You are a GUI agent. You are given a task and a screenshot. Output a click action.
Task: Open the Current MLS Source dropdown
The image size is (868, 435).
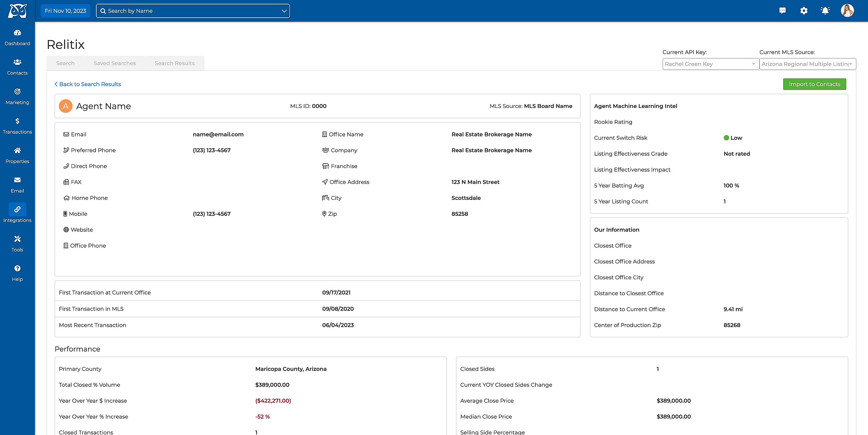[x=808, y=64]
